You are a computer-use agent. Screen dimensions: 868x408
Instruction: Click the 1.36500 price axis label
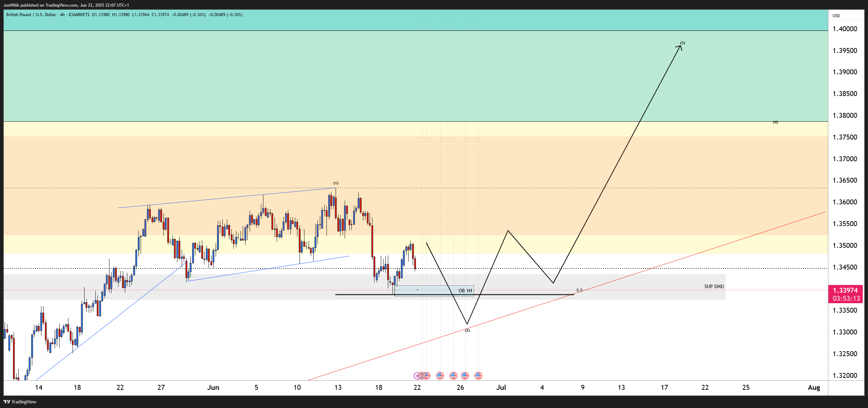[x=845, y=181]
